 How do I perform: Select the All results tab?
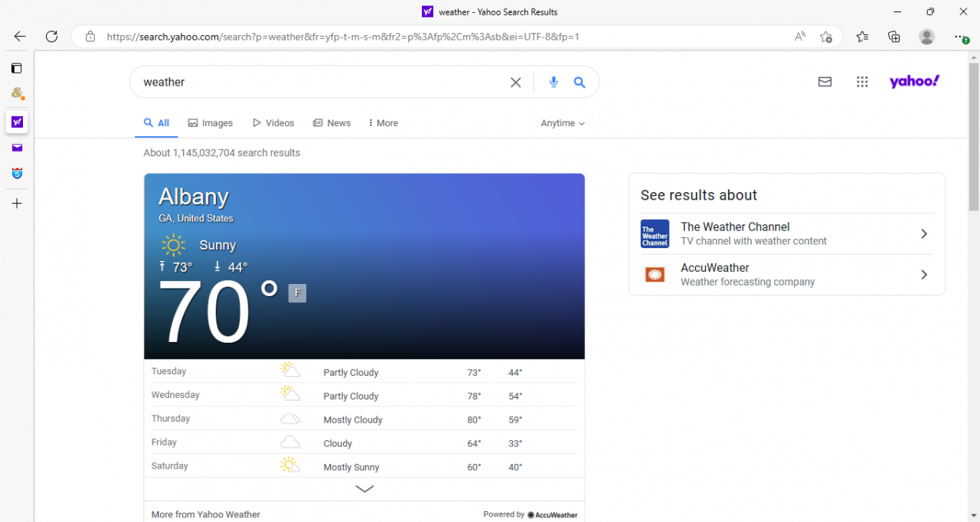click(156, 123)
